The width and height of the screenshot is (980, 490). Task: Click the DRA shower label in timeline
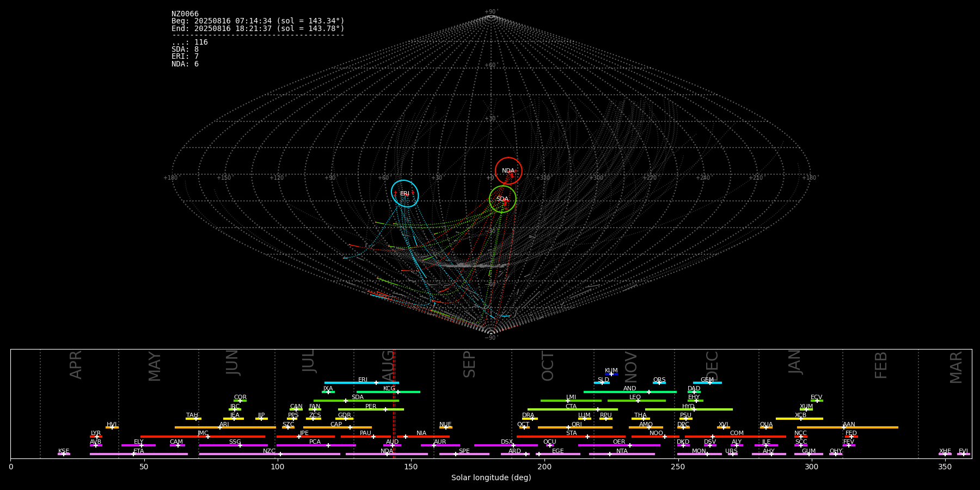(528, 415)
